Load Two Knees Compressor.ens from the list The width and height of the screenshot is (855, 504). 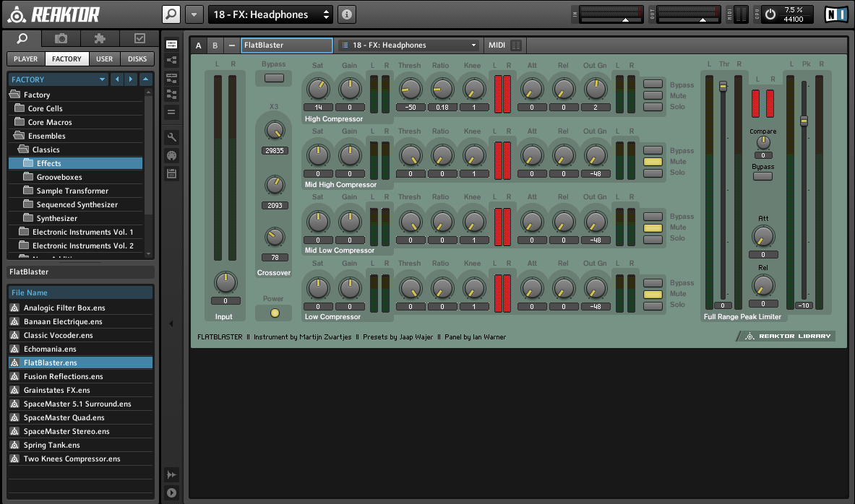pyautogui.click(x=80, y=459)
